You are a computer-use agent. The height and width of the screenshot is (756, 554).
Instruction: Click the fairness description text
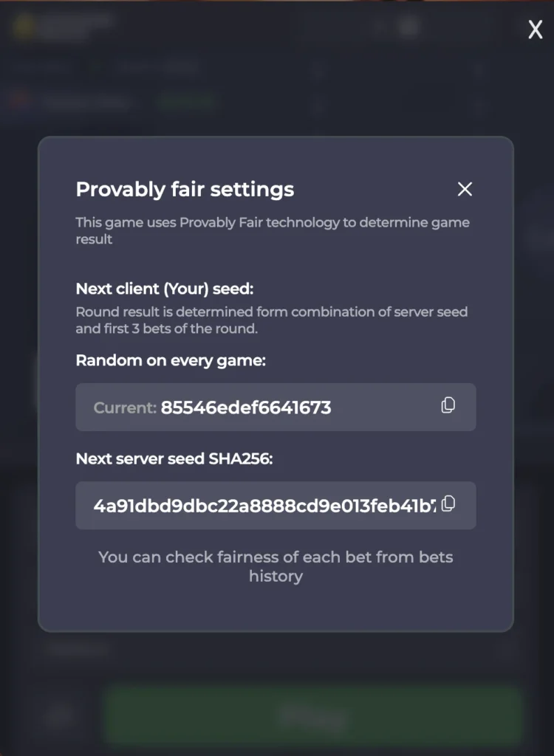click(x=272, y=230)
